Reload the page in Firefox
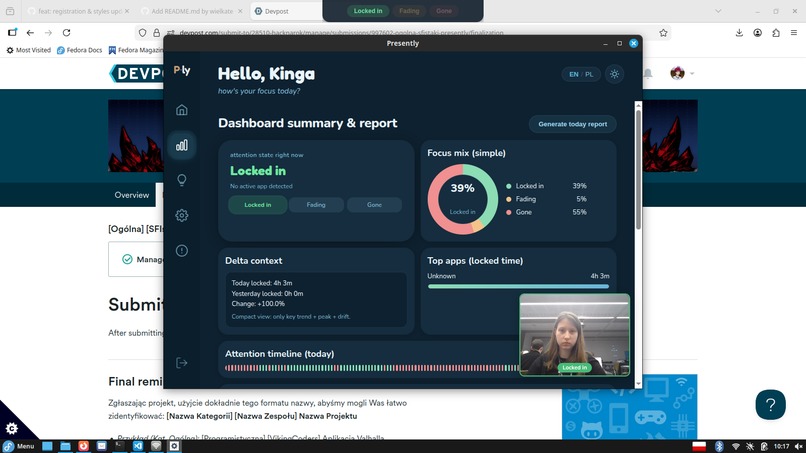This screenshot has height=453, width=806. pyautogui.click(x=66, y=32)
